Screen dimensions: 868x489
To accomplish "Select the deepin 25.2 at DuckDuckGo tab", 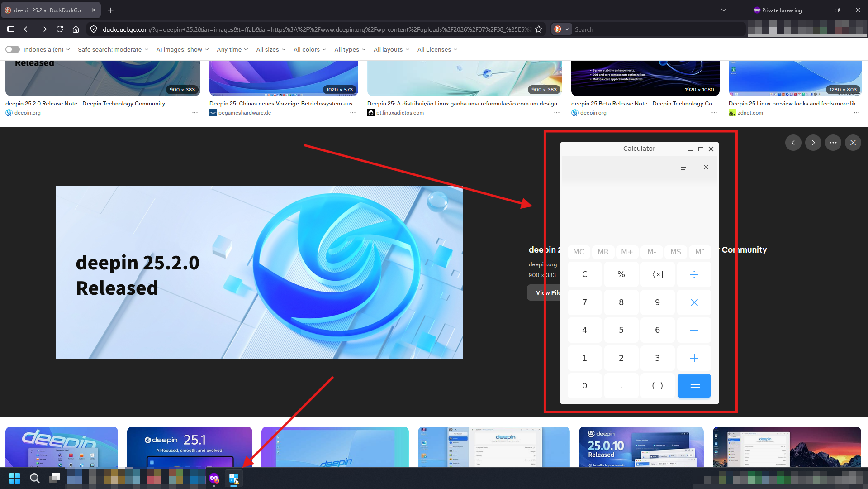I will (x=51, y=10).
